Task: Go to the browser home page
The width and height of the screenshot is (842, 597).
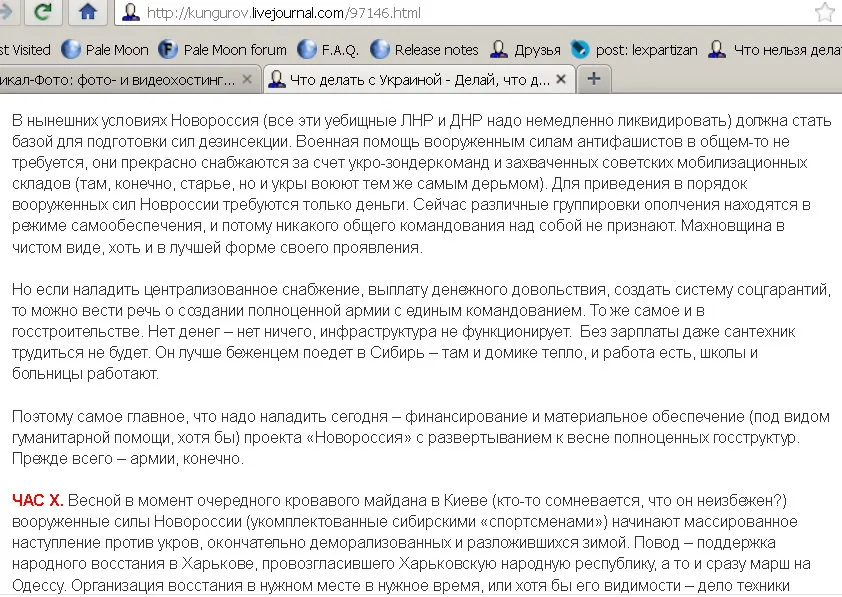Action: (x=87, y=11)
